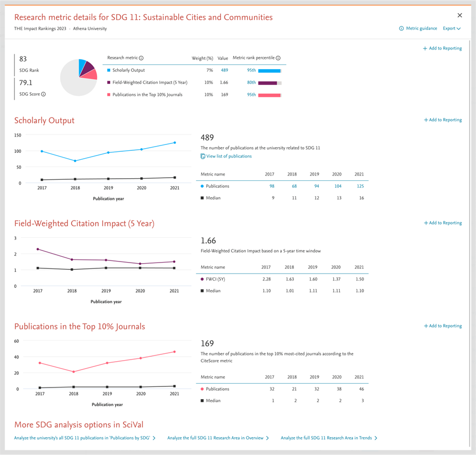Add Field-Weighted Citation Impact to Reporting
The image size is (476, 455).
(443, 223)
